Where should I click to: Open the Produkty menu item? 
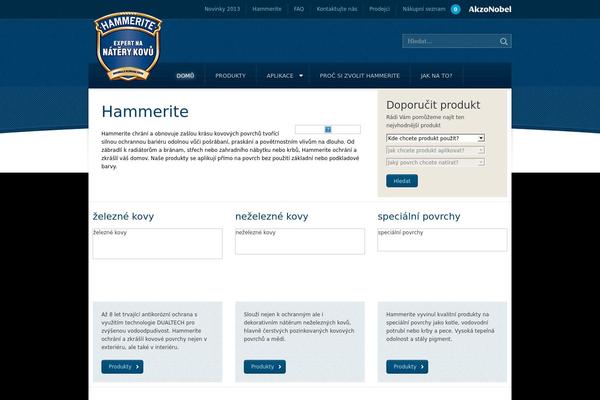pos(230,76)
